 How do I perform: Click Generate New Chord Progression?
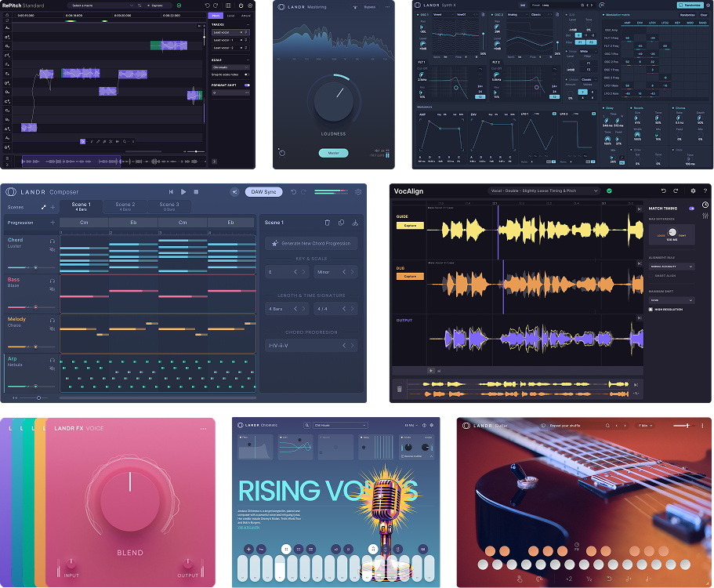pos(311,243)
